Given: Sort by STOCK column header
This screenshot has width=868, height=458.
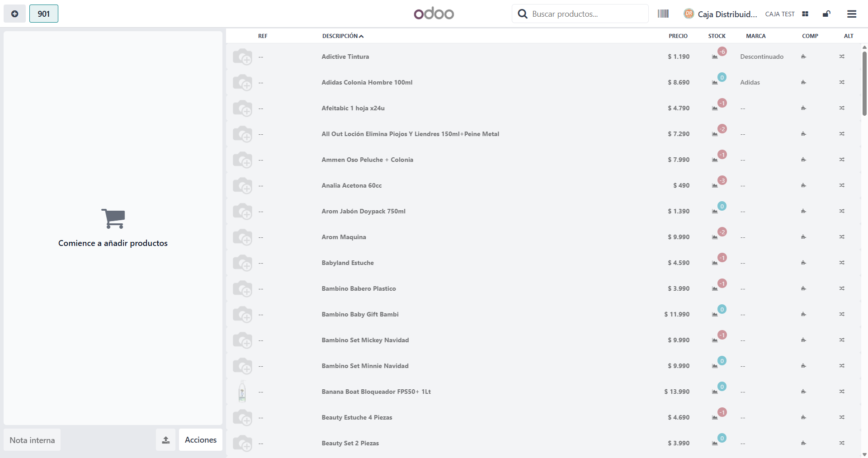Looking at the screenshot, I should pyautogui.click(x=717, y=36).
